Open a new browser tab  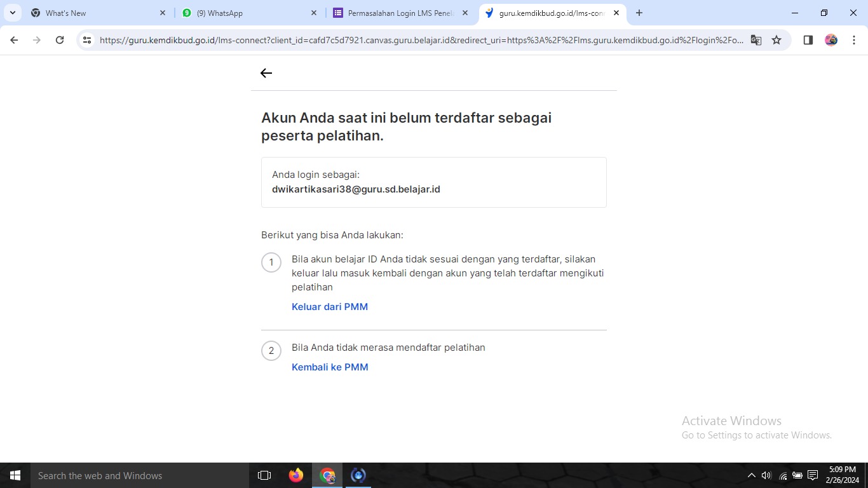tap(639, 13)
